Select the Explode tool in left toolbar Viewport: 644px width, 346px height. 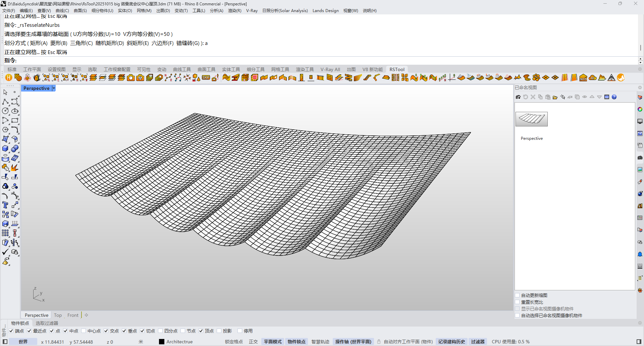point(14,167)
